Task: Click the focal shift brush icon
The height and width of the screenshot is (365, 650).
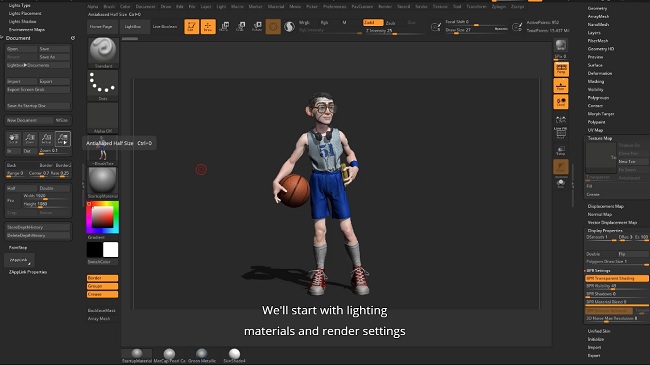Action: [x=436, y=27]
